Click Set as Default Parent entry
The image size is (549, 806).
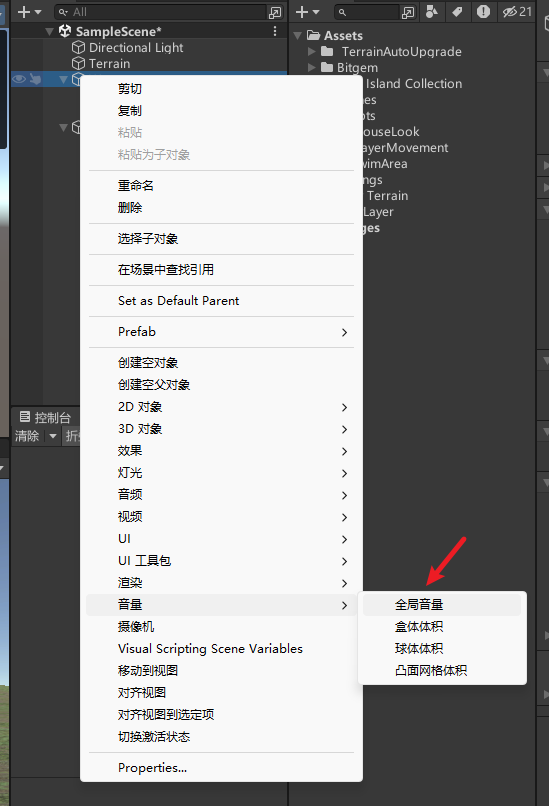point(222,301)
